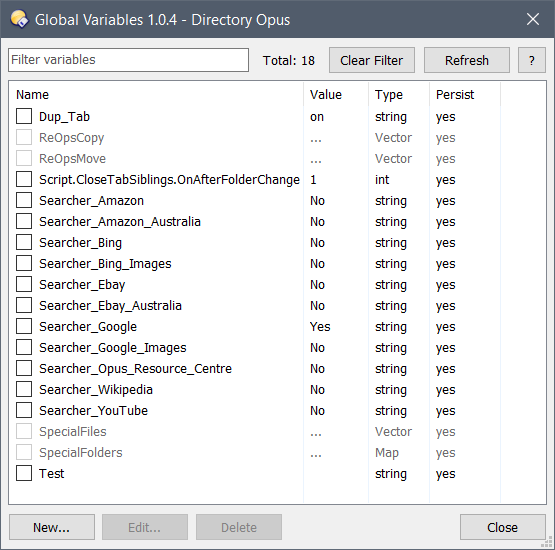Tick the Searcher_Google checkbox
The image size is (555, 550).
coord(24,326)
